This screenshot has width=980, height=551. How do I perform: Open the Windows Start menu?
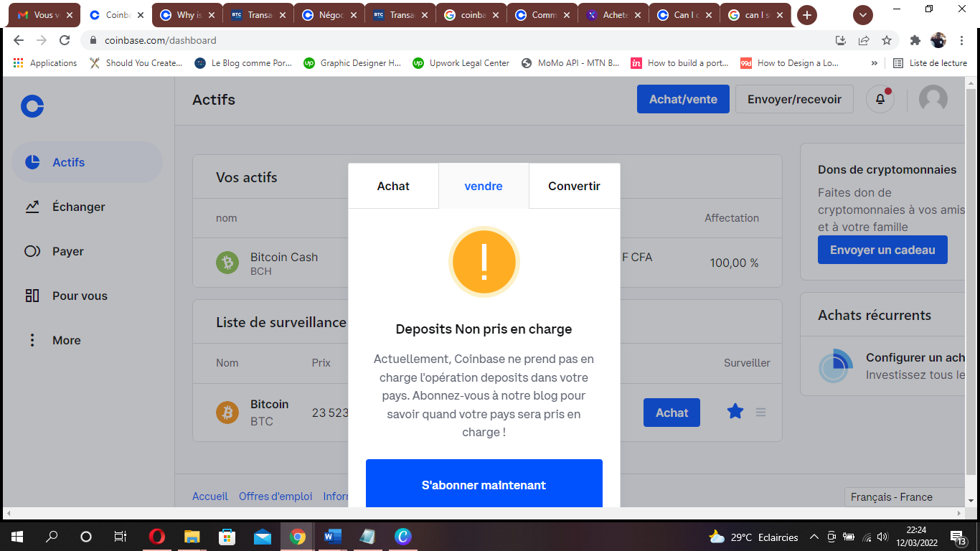[17, 537]
